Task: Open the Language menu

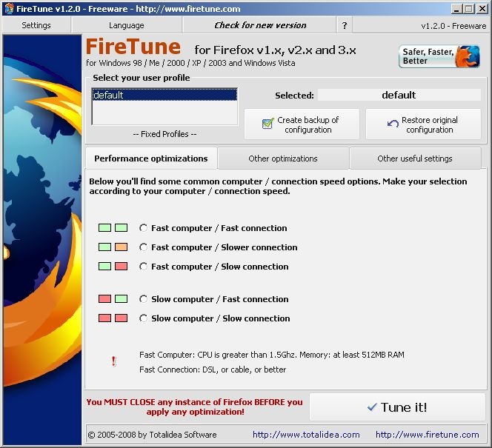Action: point(127,25)
